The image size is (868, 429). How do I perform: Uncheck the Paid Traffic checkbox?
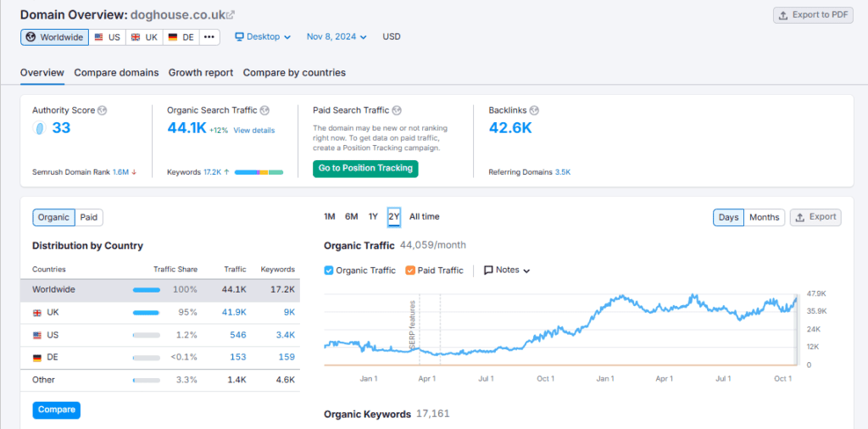(x=410, y=270)
